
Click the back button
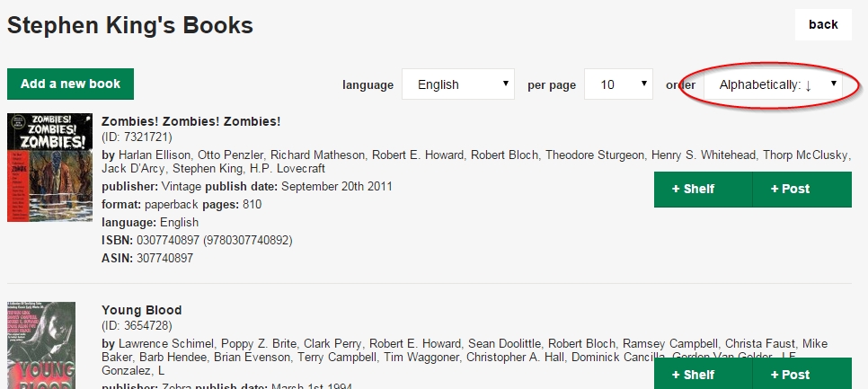823,25
